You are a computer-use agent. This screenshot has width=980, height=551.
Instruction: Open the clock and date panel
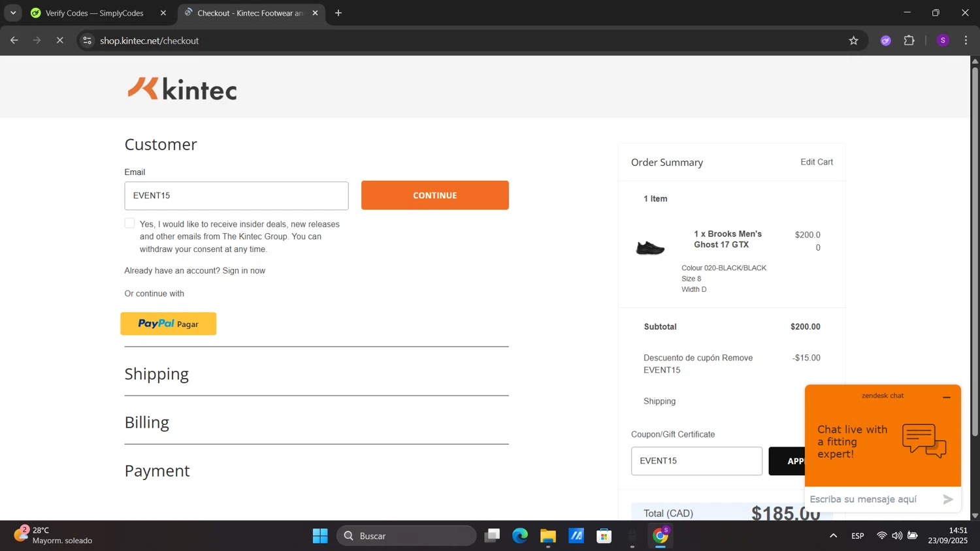pos(948,535)
